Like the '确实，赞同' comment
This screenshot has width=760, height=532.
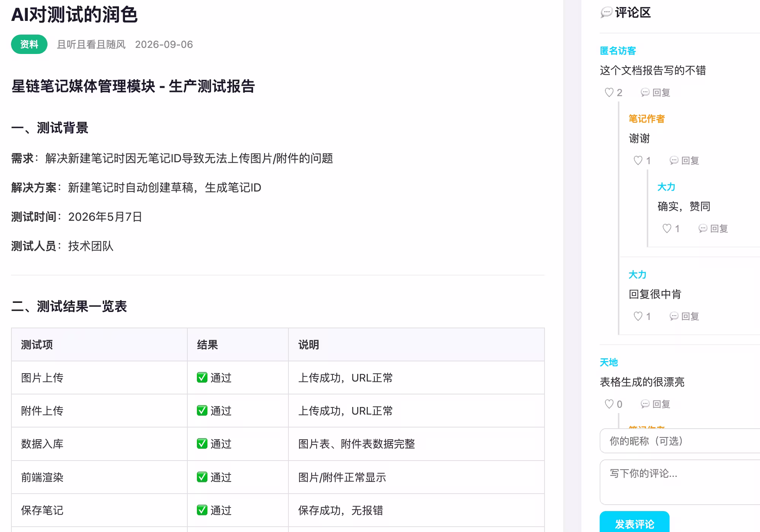(x=671, y=228)
